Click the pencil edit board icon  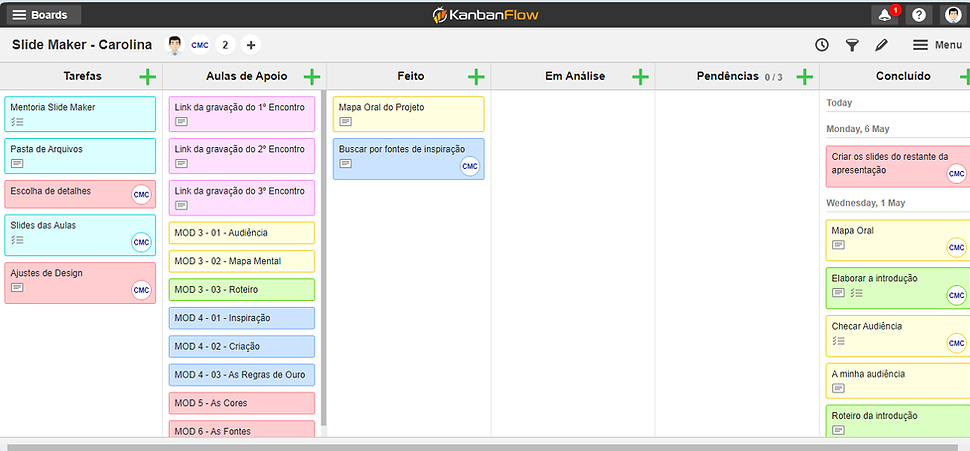pyautogui.click(x=882, y=45)
